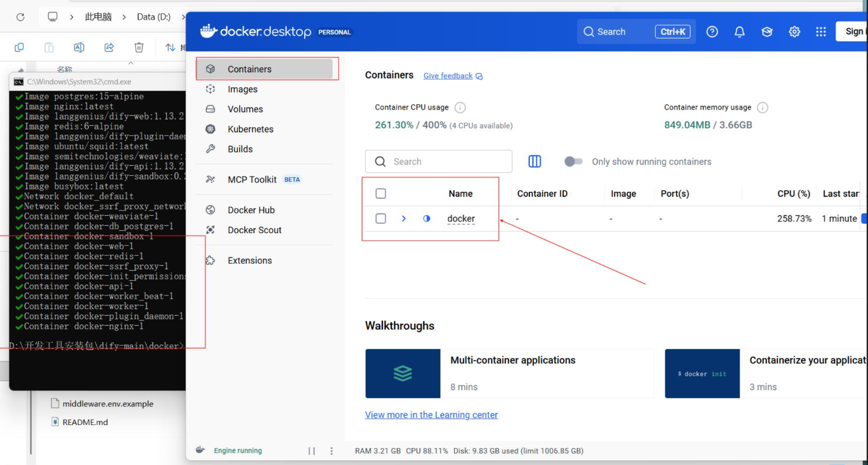Pause the Docker engine
Screen dimensions: 868x465
[312, 451]
